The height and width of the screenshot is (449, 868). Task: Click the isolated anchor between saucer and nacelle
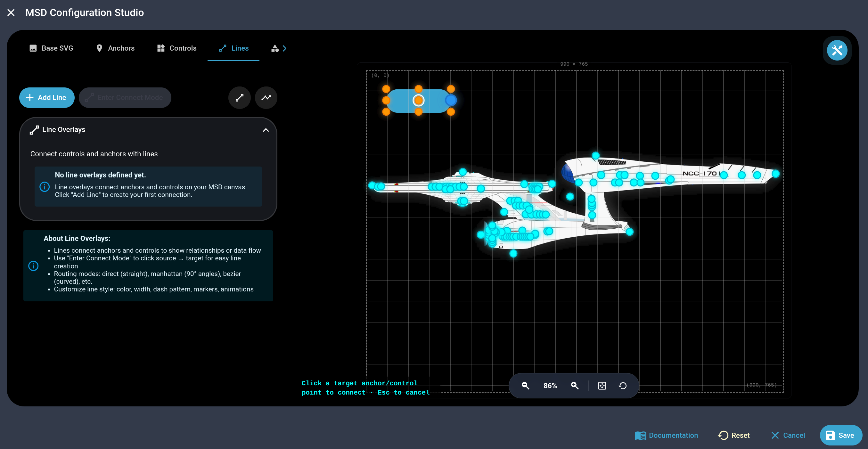click(x=570, y=196)
